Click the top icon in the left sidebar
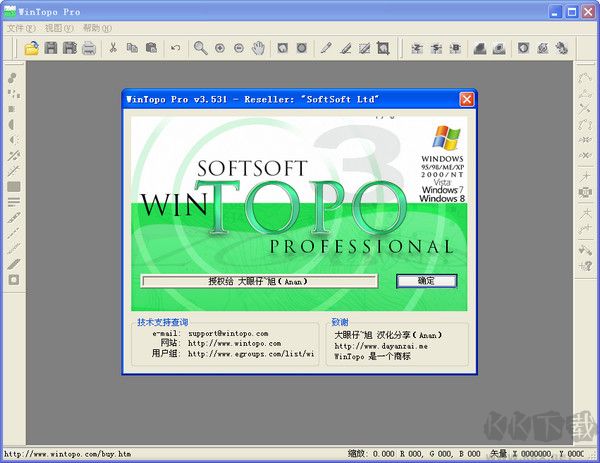 pos(13,78)
